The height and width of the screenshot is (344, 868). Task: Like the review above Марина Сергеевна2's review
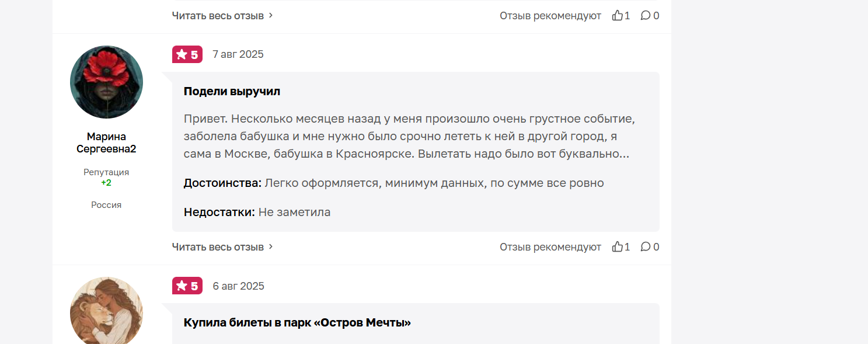621,16
